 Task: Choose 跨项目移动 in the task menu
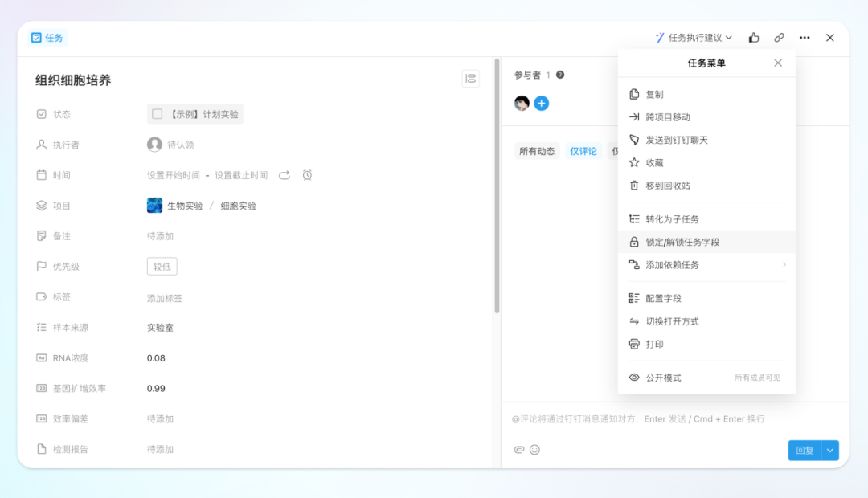pyautogui.click(x=706, y=116)
